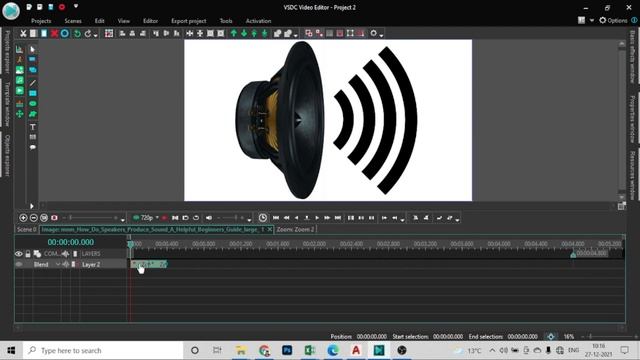Image resolution: width=640 pixels, height=360 pixels.
Task: Click the Undo arrow icon
Action: pyautogui.click(x=77, y=33)
